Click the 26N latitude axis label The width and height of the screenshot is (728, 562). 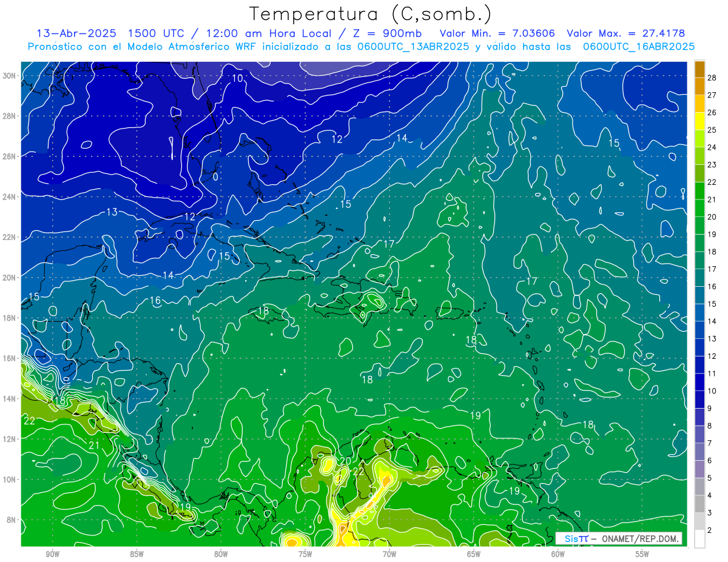pos(10,156)
